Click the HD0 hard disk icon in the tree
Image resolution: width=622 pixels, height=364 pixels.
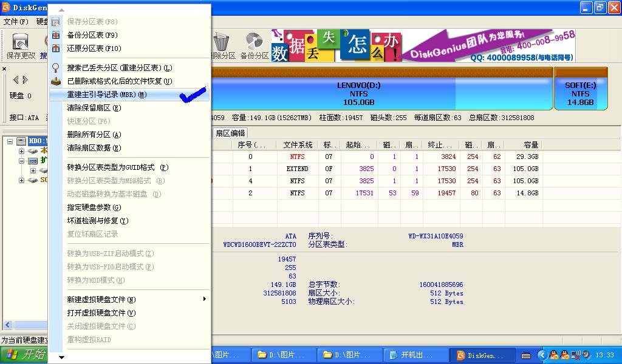[x=20, y=142]
